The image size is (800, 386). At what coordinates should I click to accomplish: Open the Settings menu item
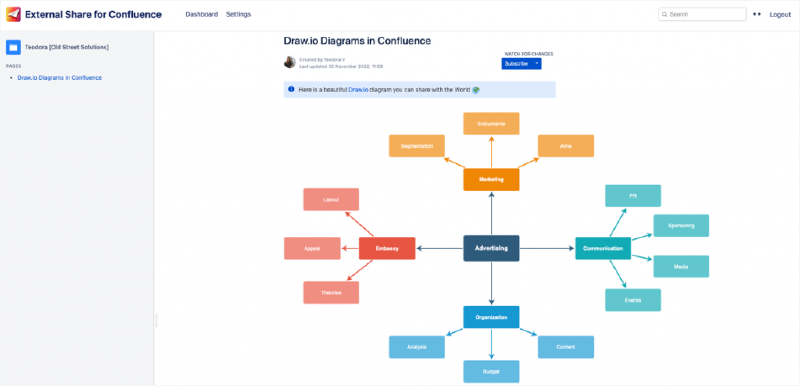click(x=238, y=14)
